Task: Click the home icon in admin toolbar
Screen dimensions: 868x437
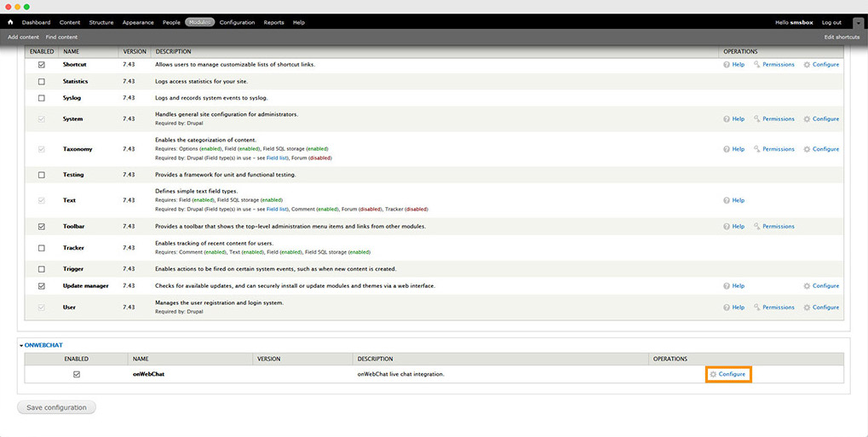Action: (x=10, y=22)
